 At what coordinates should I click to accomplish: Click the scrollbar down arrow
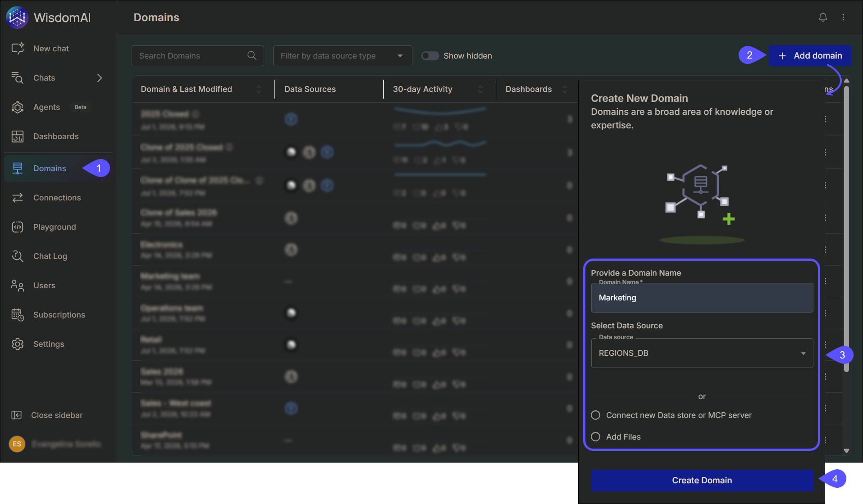click(x=846, y=450)
